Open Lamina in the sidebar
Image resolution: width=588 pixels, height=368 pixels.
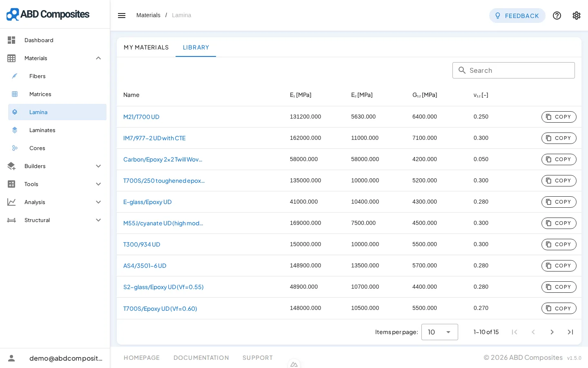coord(57,112)
